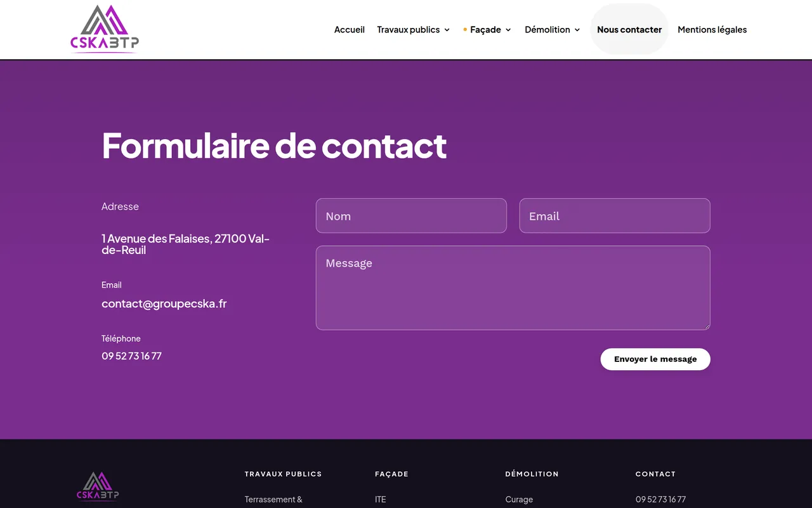Expand the Façade menu chevron
Image resolution: width=812 pixels, height=508 pixels.
[x=508, y=30]
